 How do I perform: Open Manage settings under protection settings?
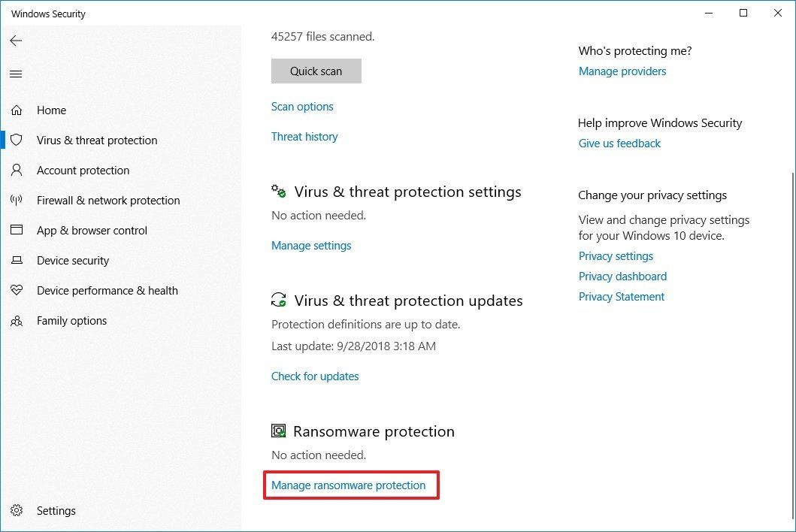coord(311,245)
